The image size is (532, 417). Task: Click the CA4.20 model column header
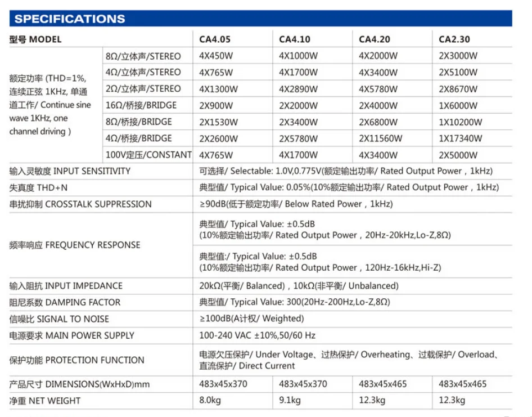pos(374,39)
